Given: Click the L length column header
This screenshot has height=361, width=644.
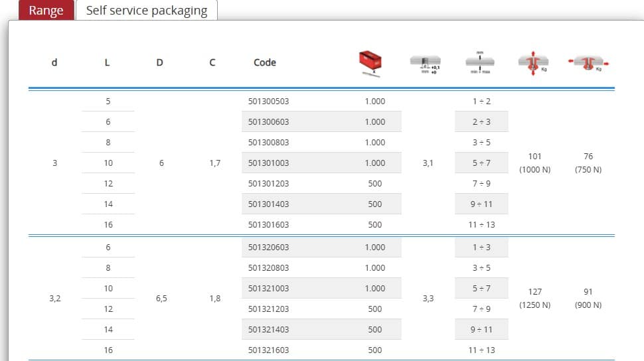Looking at the screenshot, I should coord(108,62).
